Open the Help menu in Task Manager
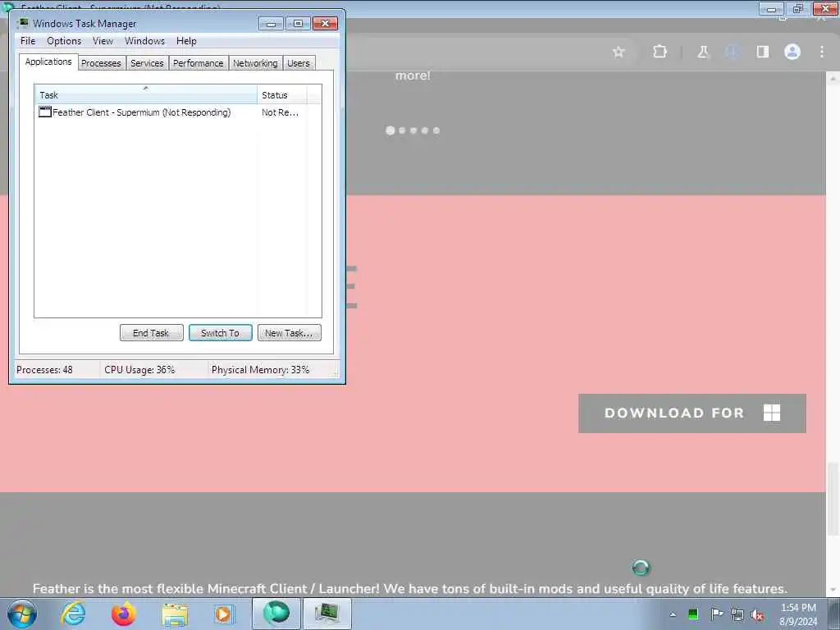The image size is (840, 630). [186, 41]
